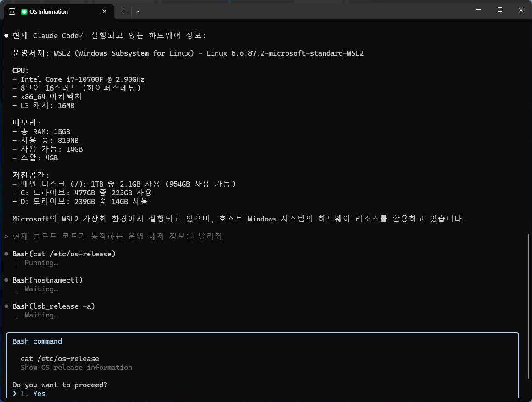Click the Intel Core i7-10700F line
This screenshot has height=402, width=532.
click(x=78, y=79)
